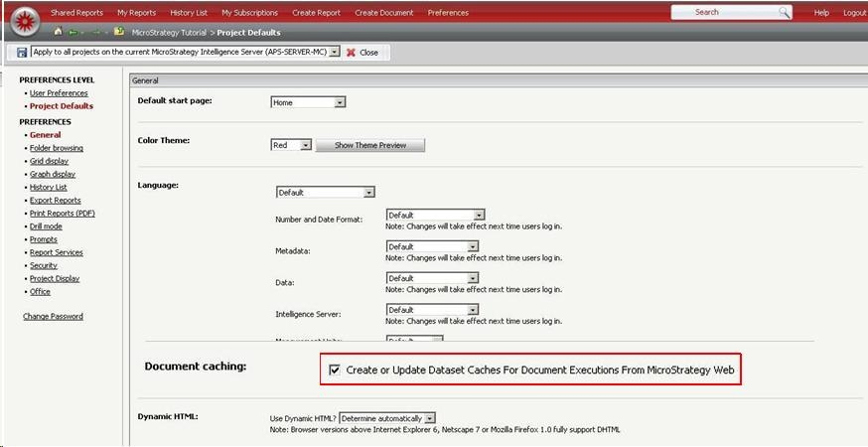The height and width of the screenshot is (447, 868).
Task: Select Folder browsing in the preferences list
Action: tap(57, 148)
